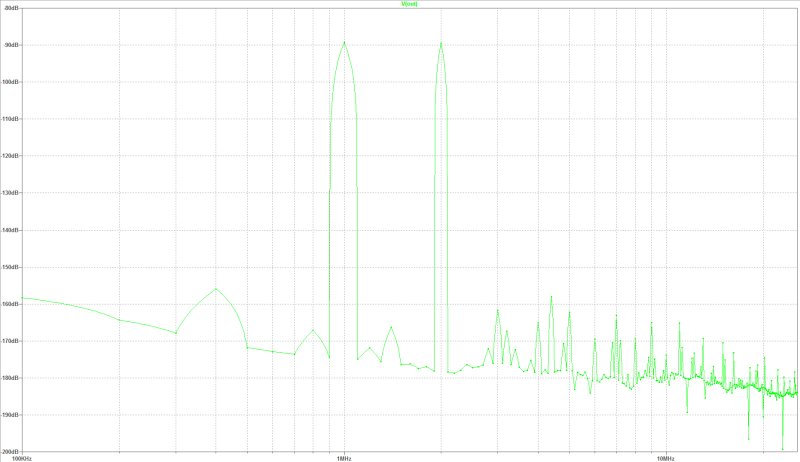Click the -90dB axis label
Image resolution: width=800 pixels, height=462 pixels.
click(x=11, y=45)
